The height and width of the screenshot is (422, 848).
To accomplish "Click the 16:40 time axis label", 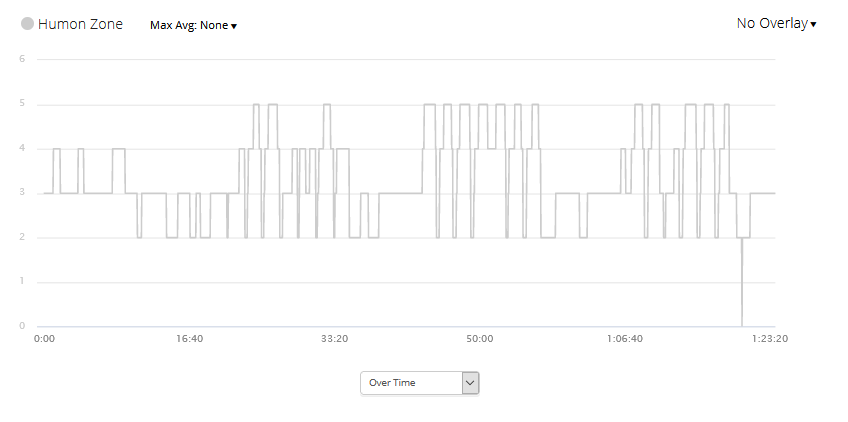I will click(x=189, y=339).
